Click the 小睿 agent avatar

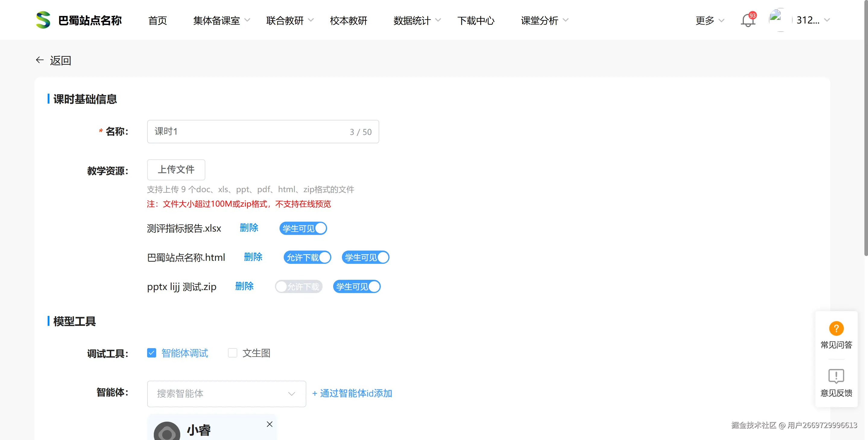pyautogui.click(x=167, y=431)
